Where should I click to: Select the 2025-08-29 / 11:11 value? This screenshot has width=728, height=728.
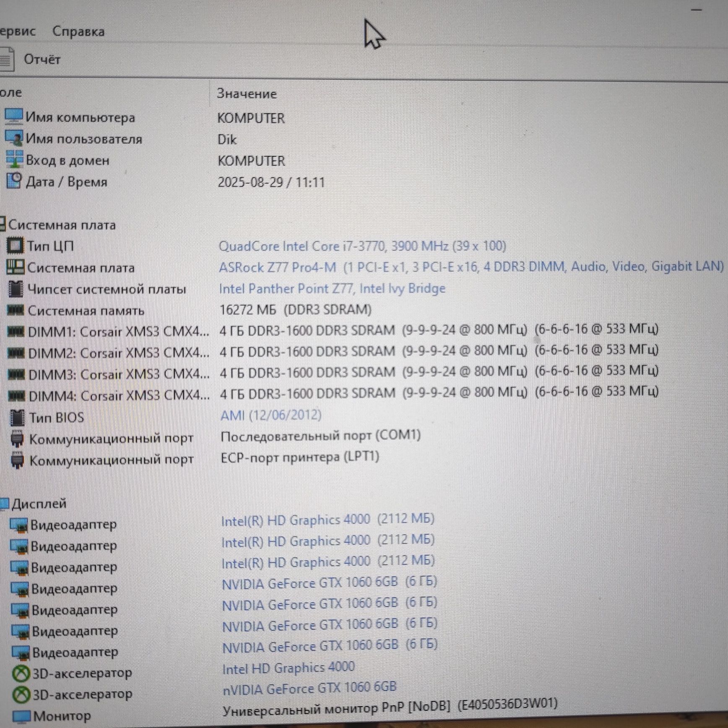coord(271,182)
